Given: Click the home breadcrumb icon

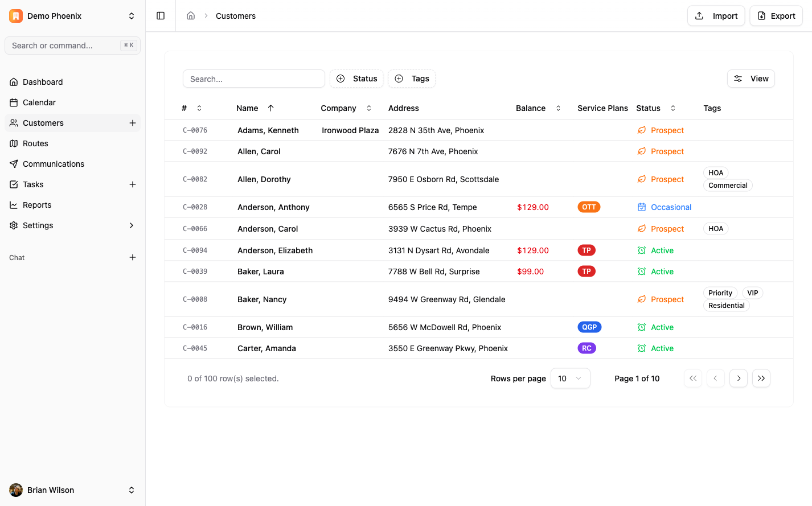Looking at the screenshot, I should click(191, 16).
